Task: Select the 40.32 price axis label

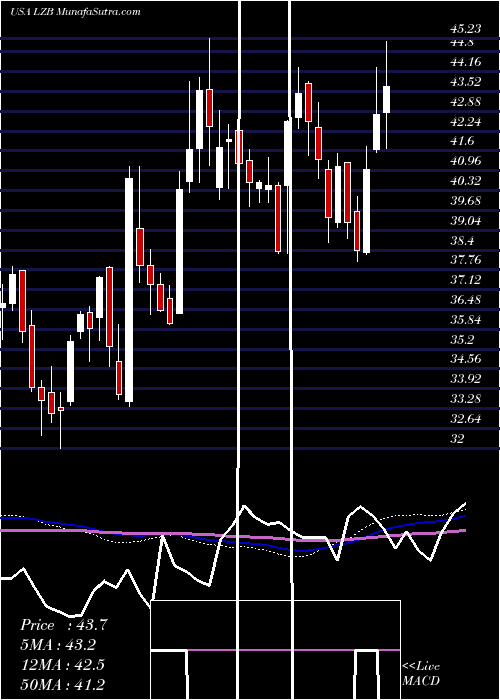Action: [466, 181]
